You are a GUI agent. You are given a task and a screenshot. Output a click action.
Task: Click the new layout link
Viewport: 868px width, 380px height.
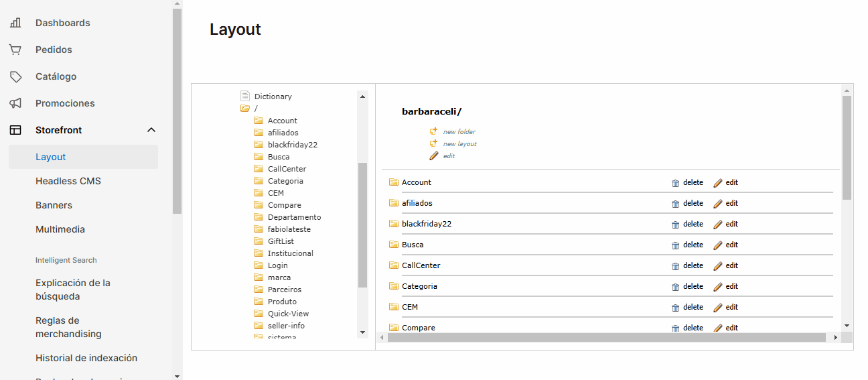(x=459, y=143)
